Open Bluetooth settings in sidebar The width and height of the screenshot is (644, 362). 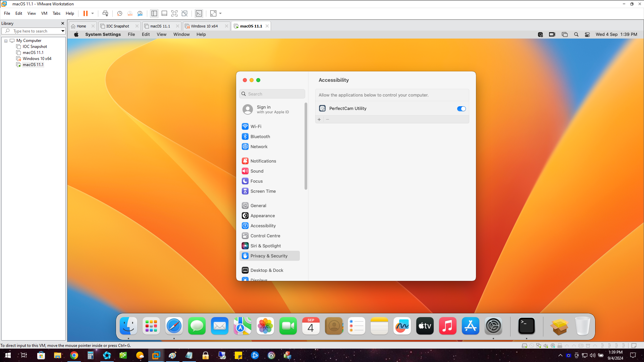(x=270, y=136)
